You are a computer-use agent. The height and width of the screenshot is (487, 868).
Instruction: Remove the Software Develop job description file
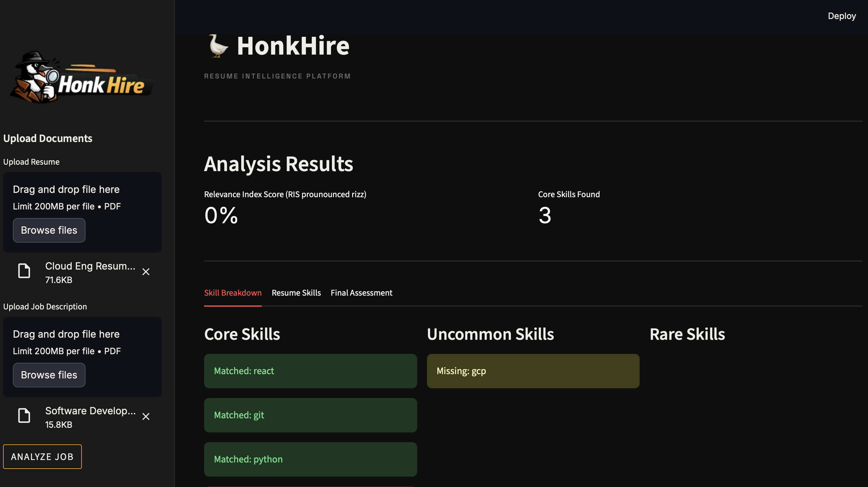[146, 416]
